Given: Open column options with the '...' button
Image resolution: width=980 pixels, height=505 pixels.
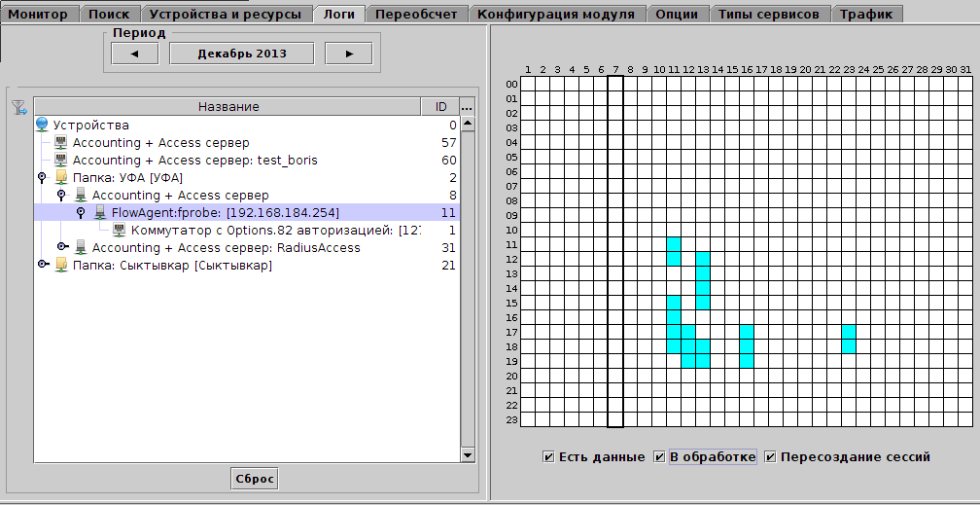Looking at the screenshot, I should pos(467,107).
